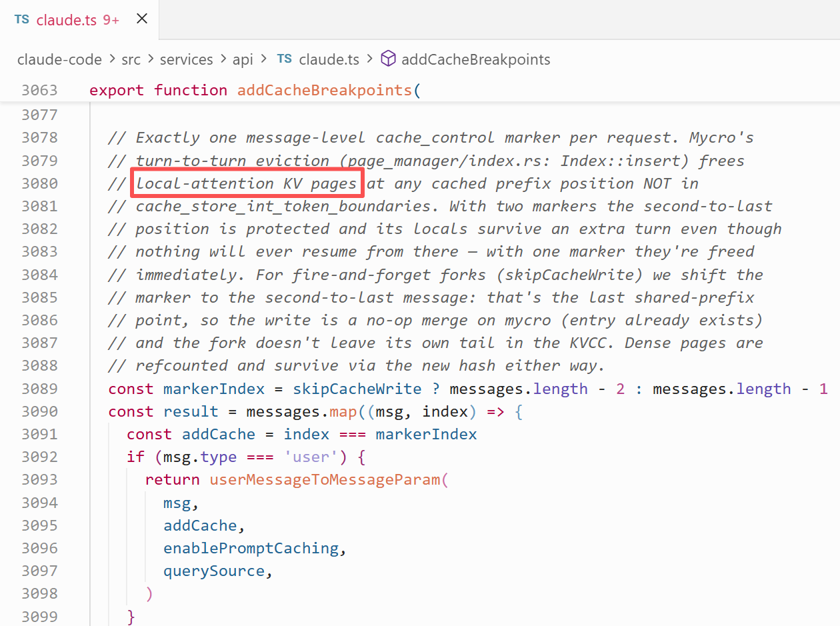This screenshot has height=626, width=840.
Task: Click 'msg,' argument on line 3094
Action: pos(181,503)
